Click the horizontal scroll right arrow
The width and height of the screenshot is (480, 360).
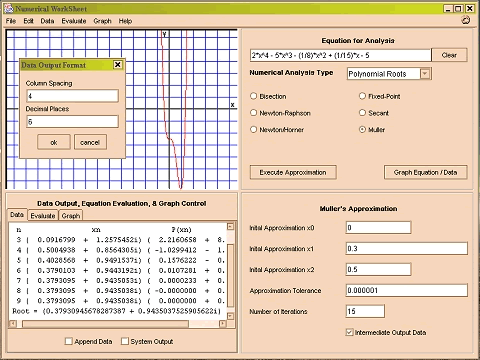click(x=222, y=324)
